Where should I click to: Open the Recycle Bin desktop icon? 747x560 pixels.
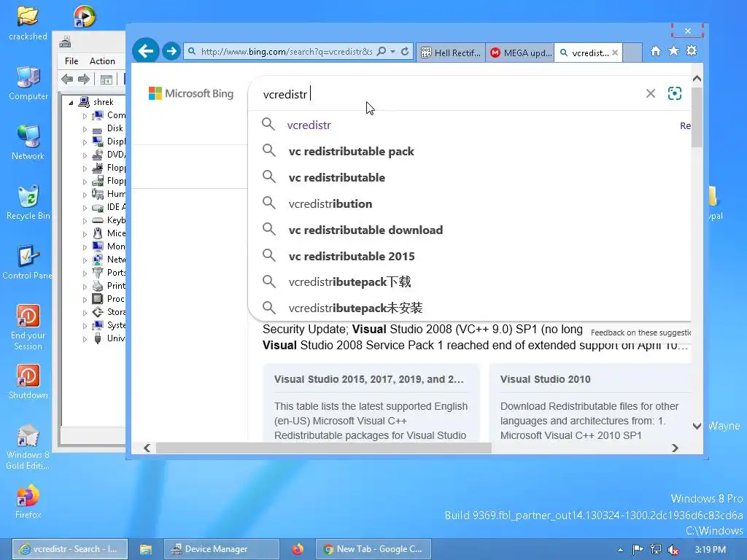pyautogui.click(x=28, y=203)
